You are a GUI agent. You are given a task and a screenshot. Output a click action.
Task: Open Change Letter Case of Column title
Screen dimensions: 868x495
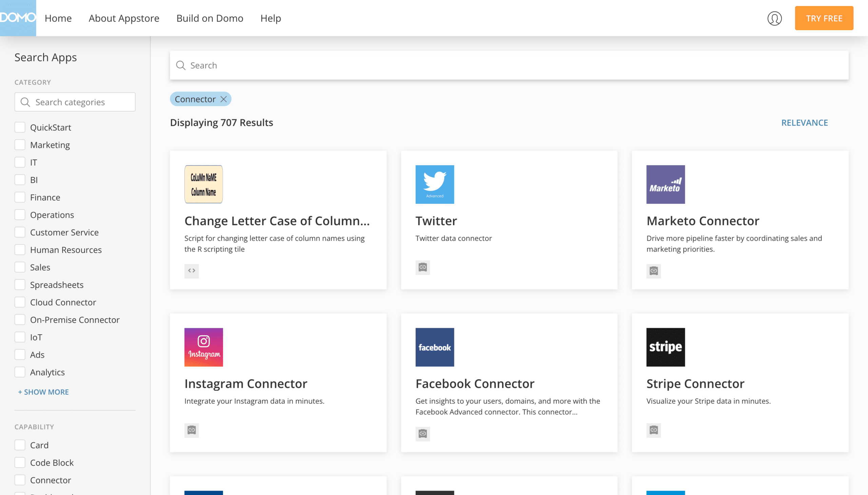click(x=277, y=221)
